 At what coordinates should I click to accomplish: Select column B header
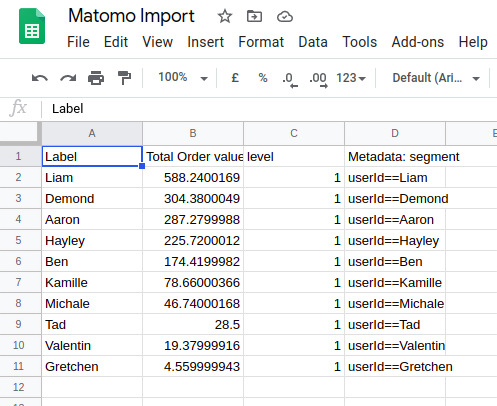coord(193,133)
